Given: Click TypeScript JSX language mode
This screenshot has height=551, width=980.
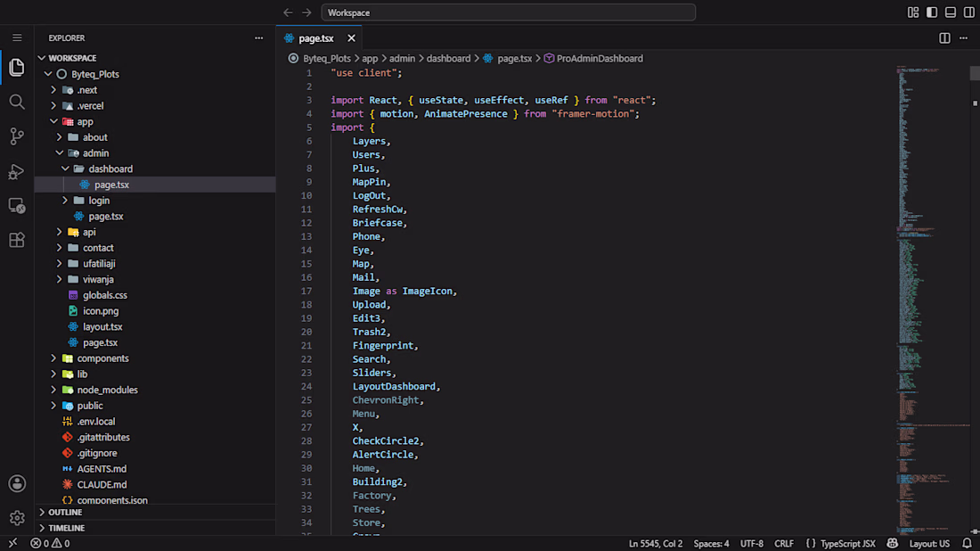Looking at the screenshot, I should [x=847, y=544].
